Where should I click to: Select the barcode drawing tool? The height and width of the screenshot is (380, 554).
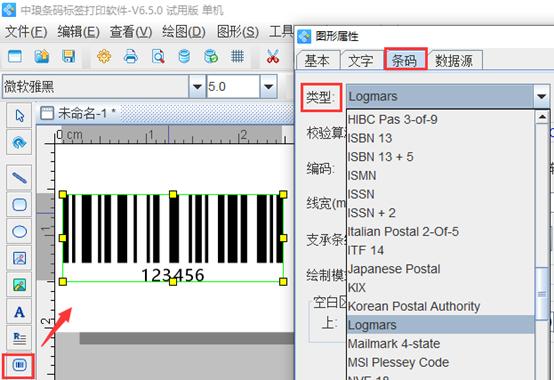coord(19,365)
